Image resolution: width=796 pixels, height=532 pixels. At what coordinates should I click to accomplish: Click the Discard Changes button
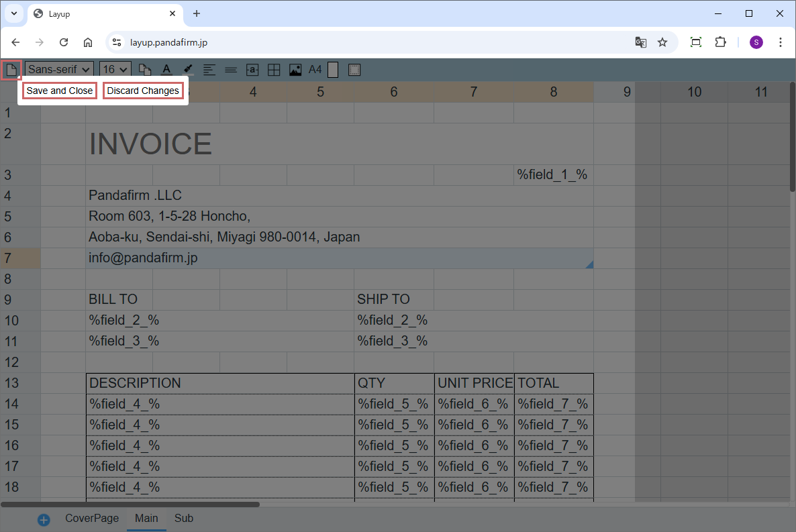coord(143,91)
